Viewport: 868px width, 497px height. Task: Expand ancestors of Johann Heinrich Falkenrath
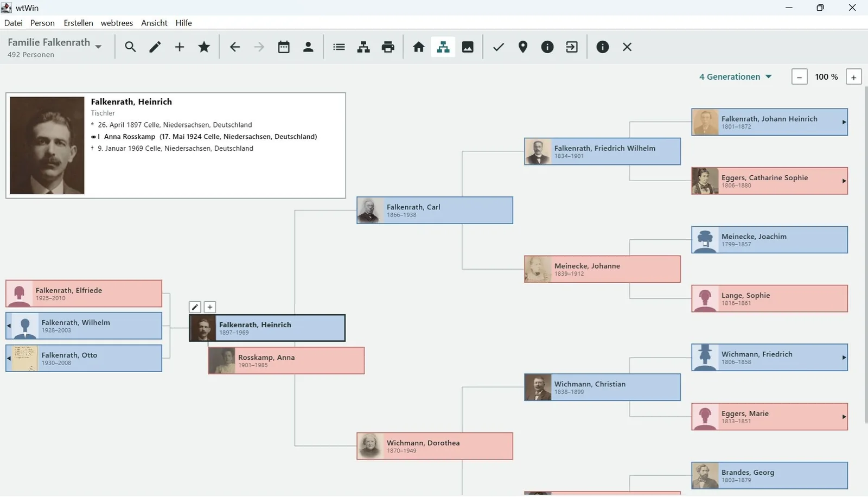point(844,122)
